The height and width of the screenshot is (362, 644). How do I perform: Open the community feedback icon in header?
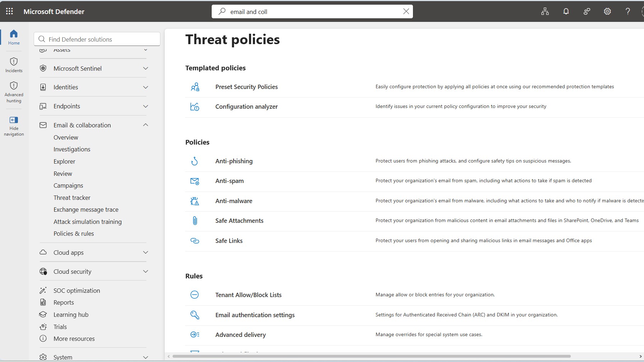pyautogui.click(x=587, y=11)
